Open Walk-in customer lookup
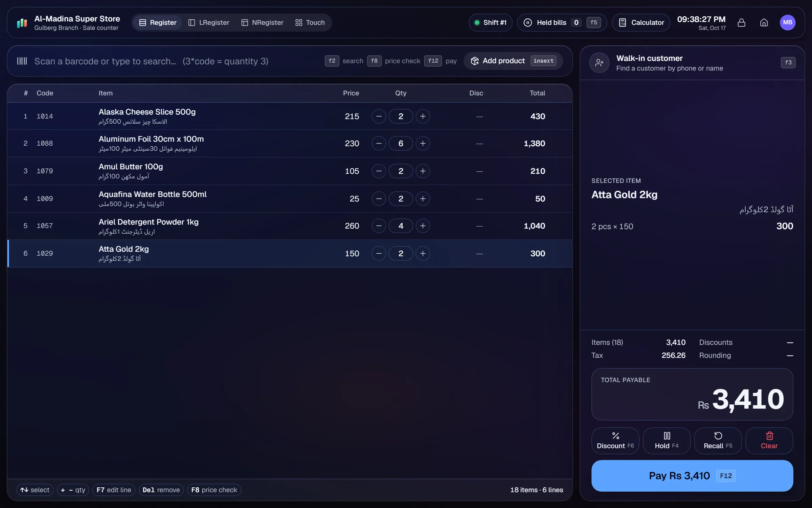Viewport: 812px width, 508px height. pyautogui.click(x=692, y=63)
